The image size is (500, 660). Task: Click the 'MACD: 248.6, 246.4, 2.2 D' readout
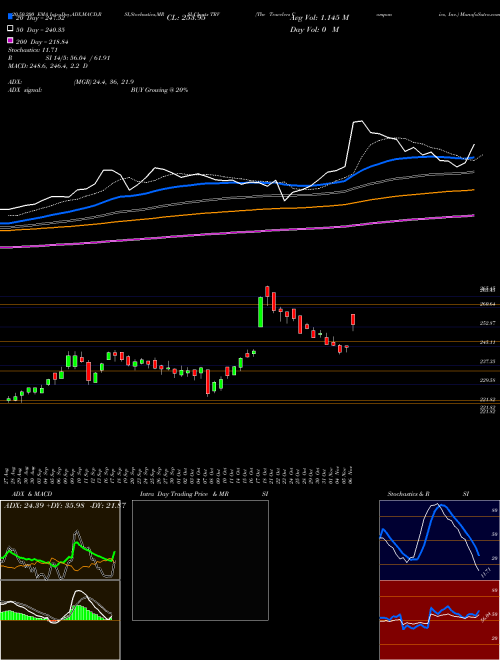[48, 66]
